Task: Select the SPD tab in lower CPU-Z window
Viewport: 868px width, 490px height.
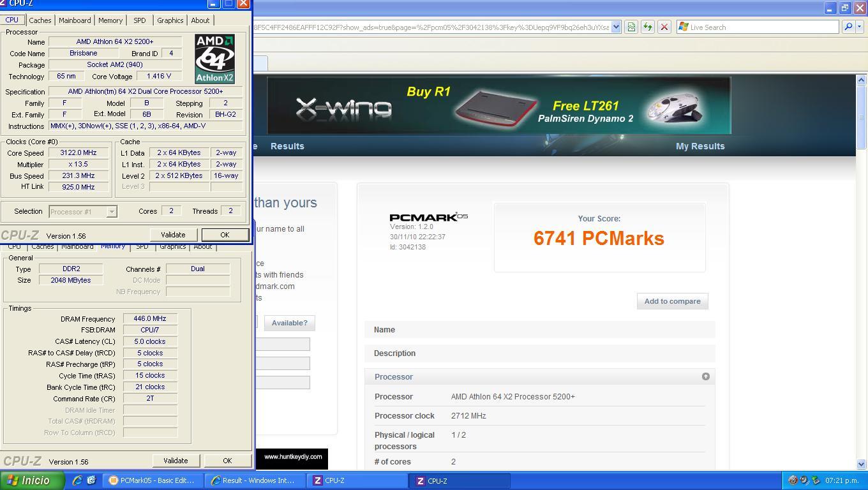Action: (142, 246)
